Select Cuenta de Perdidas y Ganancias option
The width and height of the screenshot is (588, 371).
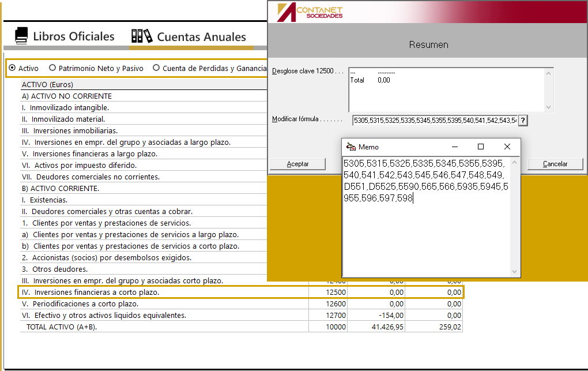click(156, 68)
